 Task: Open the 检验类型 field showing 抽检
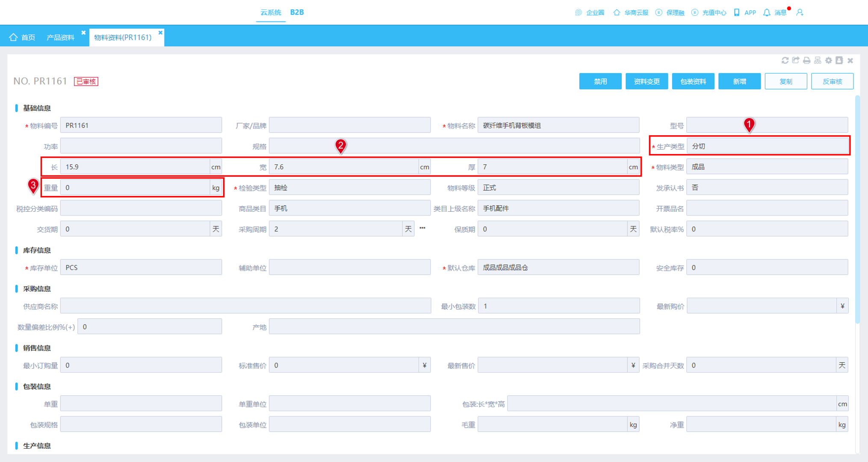point(350,188)
